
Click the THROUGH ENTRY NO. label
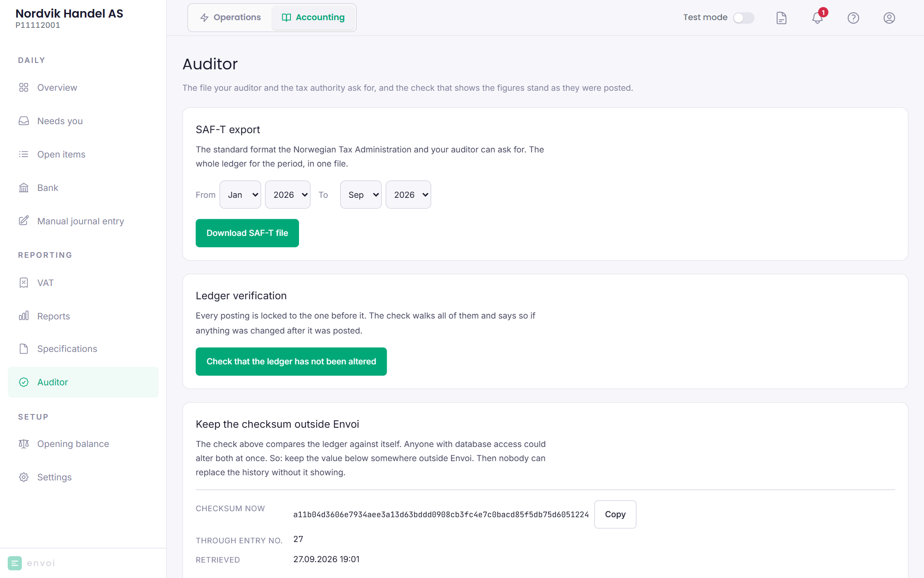point(239,541)
